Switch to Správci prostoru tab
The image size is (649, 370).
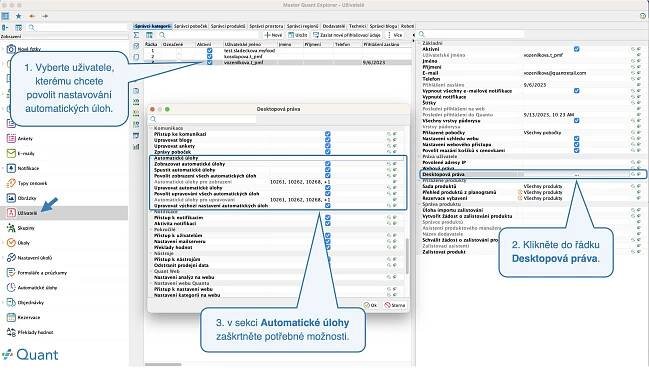click(266, 26)
